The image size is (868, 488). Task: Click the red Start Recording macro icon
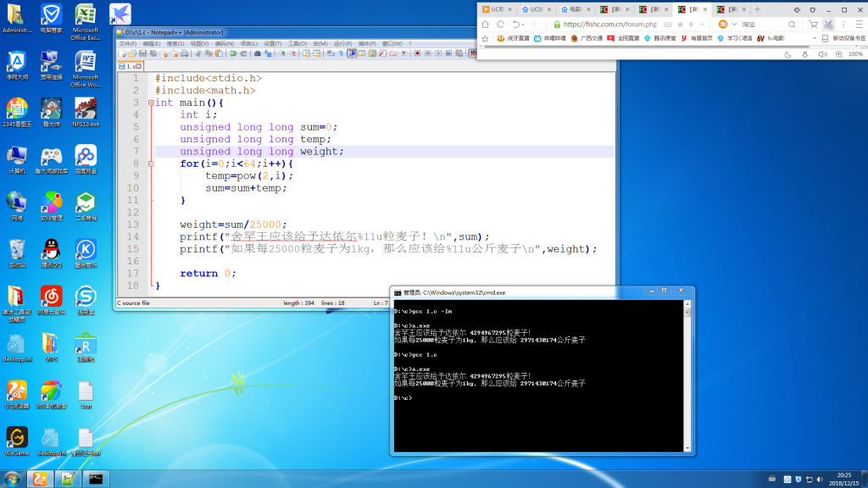pos(417,53)
